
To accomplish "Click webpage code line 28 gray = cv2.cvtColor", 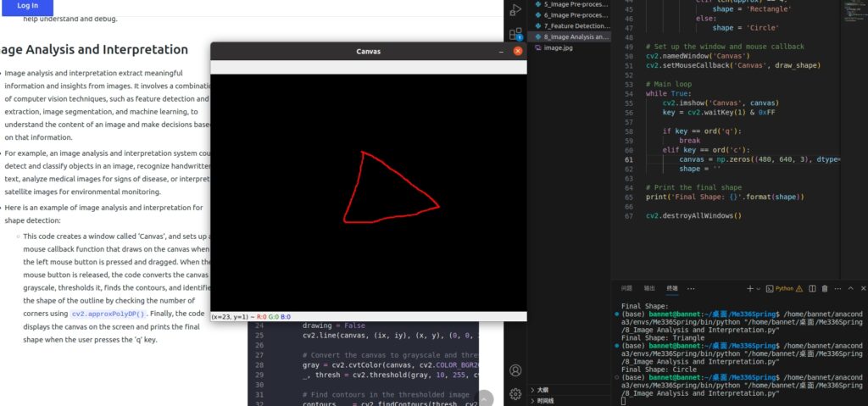I will 390,365.
